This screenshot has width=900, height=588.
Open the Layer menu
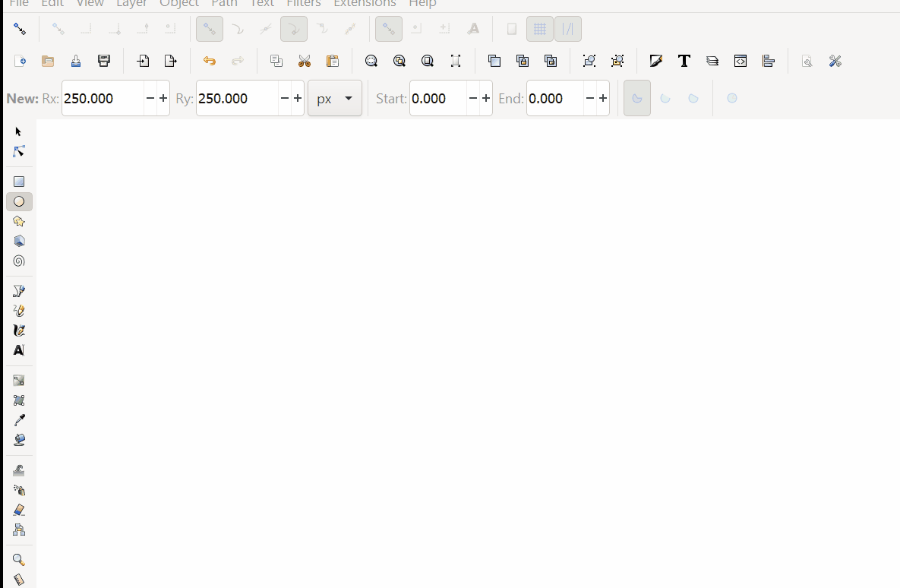(x=131, y=4)
